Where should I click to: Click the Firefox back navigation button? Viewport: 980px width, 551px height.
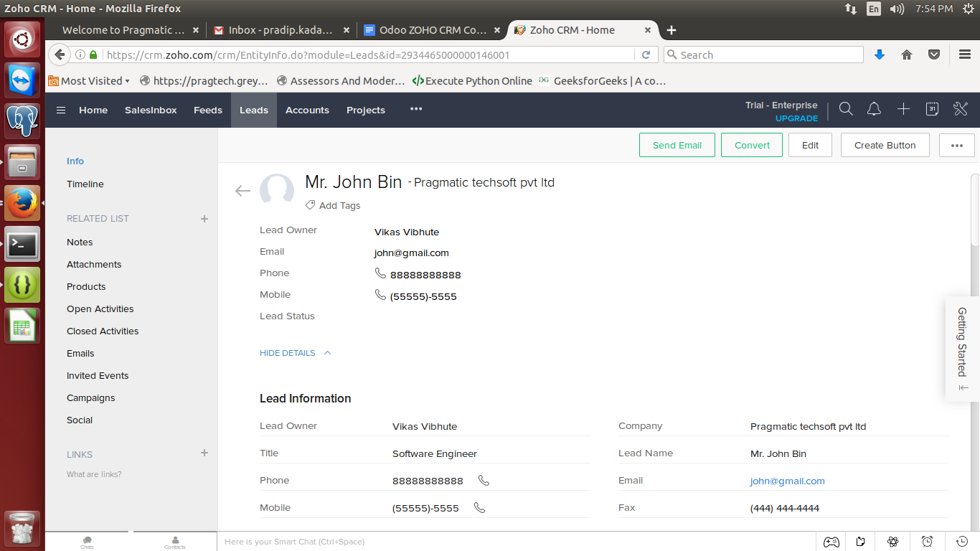click(x=60, y=55)
